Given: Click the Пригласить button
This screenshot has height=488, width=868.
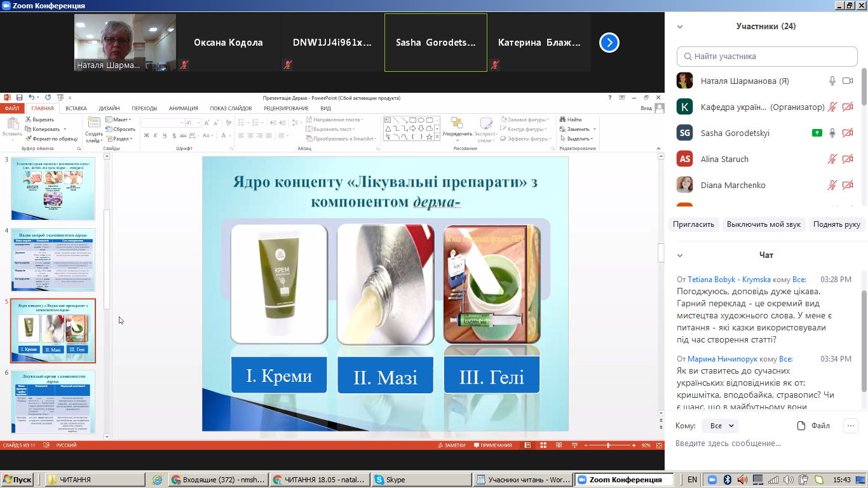Looking at the screenshot, I should (694, 224).
